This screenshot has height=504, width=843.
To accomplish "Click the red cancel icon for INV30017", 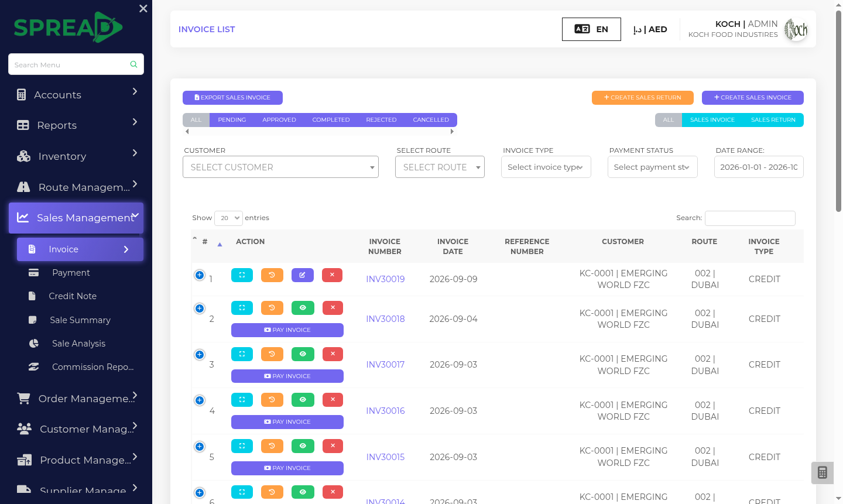I will [x=333, y=354].
